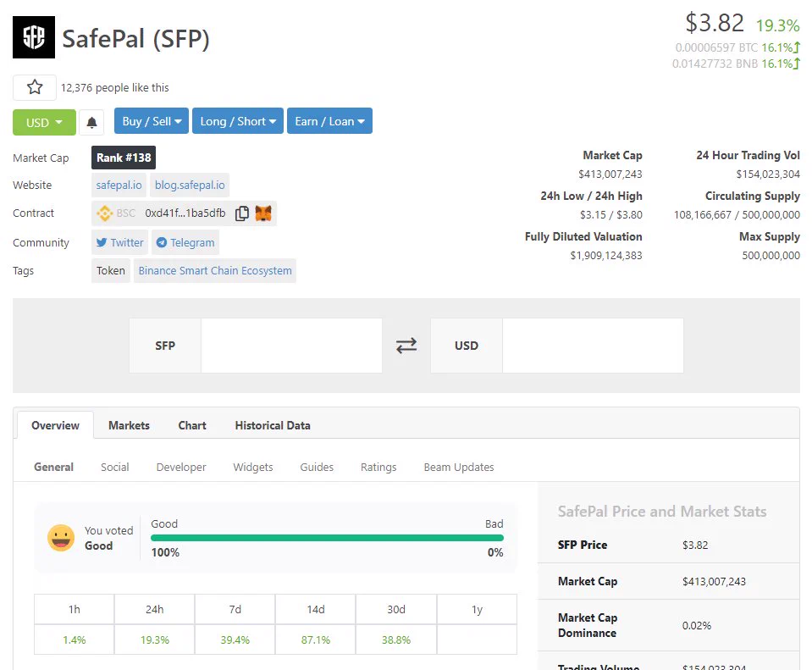Open the USD currency dropdown
The height and width of the screenshot is (670, 812).
click(x=44, y=122)
